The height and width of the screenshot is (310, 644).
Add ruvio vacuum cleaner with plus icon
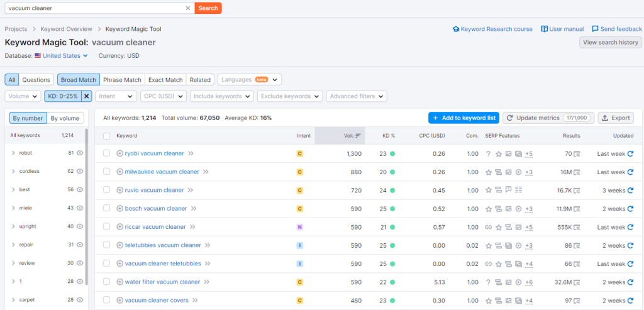click(x=120, y=190)
